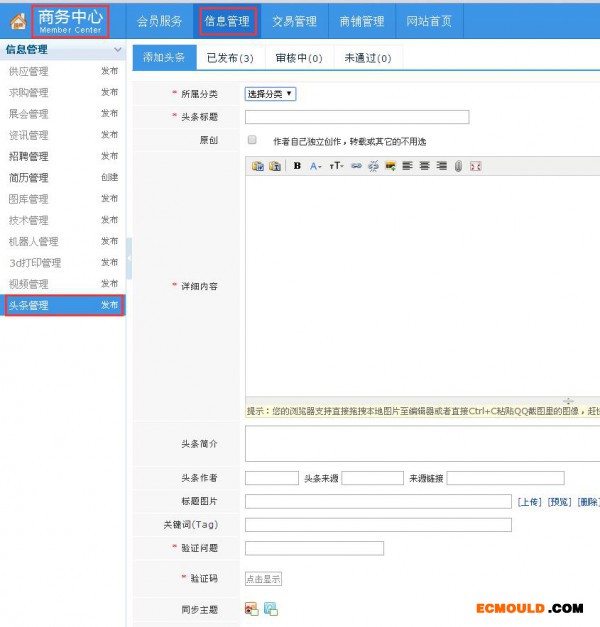Switch to the 已发布(3) tab
Viewport: 600px width, 627px height.
pos(229,58)
